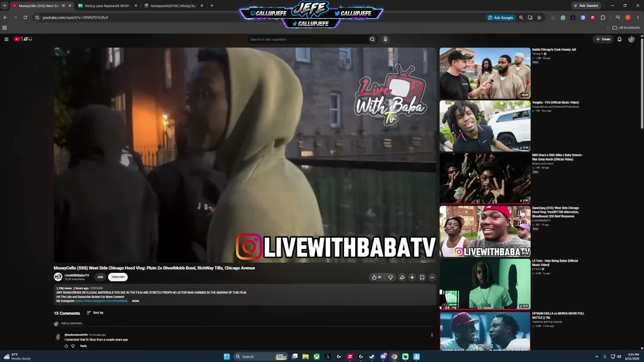
Task: Open the LiveWithBabaTV channel name
Action: 76,275
